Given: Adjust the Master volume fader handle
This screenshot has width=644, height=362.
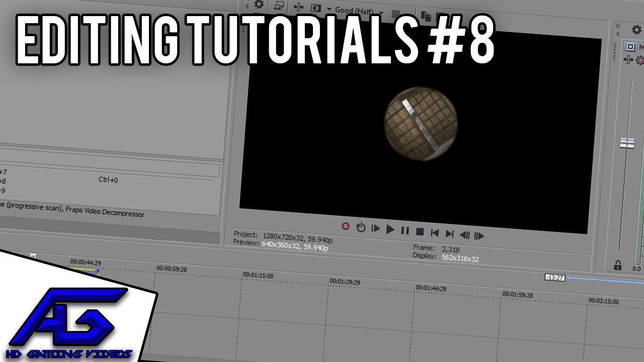Looking at the screenshot, I should [627, 143].
